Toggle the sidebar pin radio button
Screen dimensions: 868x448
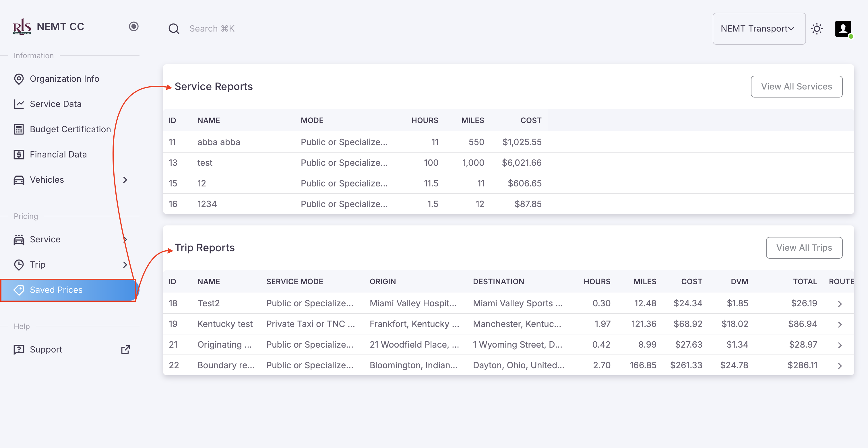coord(133,27)
